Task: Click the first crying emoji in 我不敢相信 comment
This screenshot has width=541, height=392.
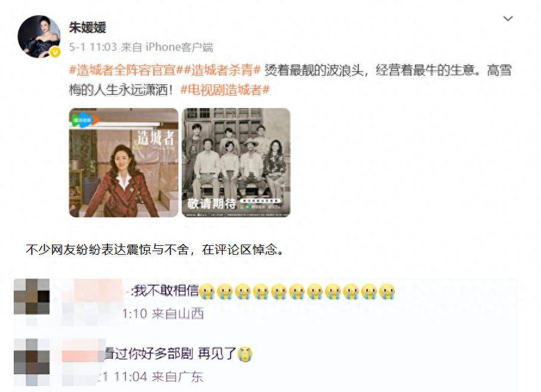Action: tap(207, 291)
